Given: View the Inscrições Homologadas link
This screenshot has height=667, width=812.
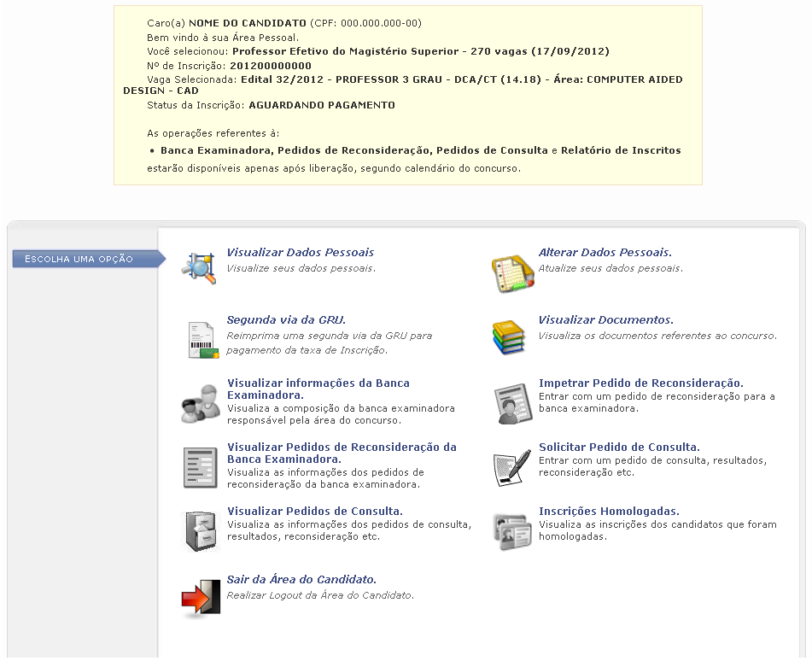Looking at the screenshot, I should tap(609, 512).
